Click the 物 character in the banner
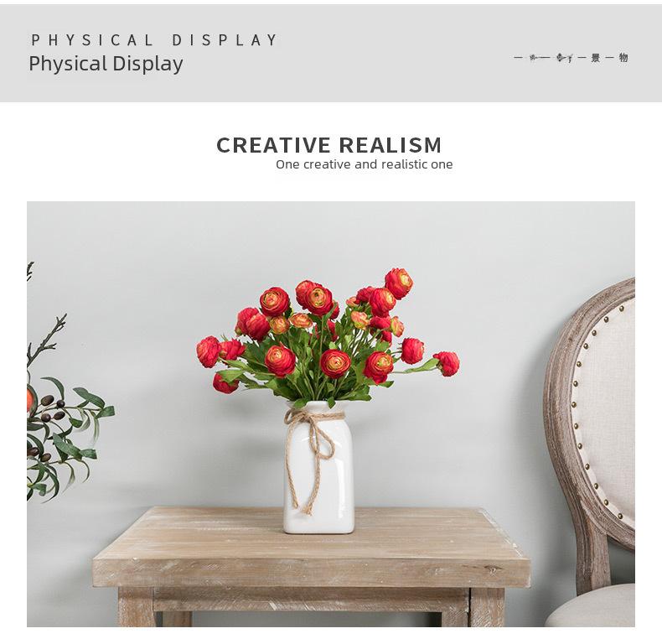The image size is (662, 644). [x=623, y=58]
